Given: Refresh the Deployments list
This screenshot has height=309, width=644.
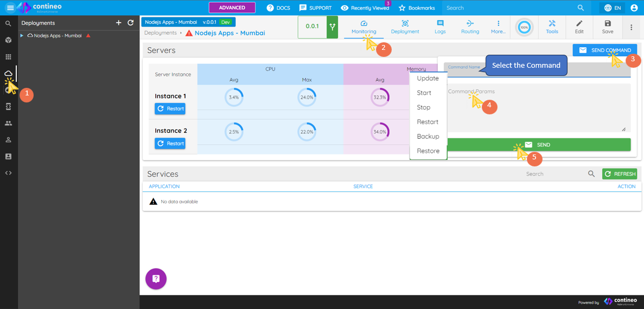Looking at the screenshot, I should pyautogui.click(x=130, y=23).
